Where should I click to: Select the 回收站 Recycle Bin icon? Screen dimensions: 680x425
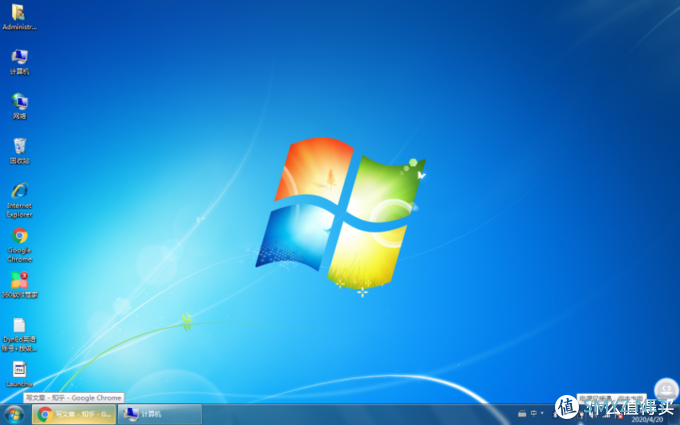coord(19,151)
